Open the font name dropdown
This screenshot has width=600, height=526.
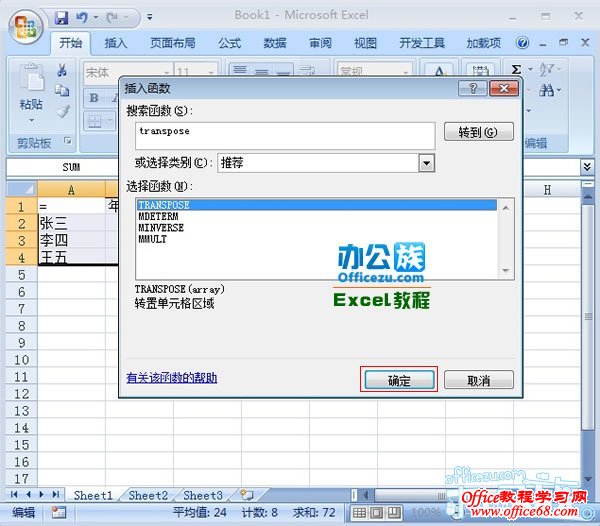click(x=167, y=72)
